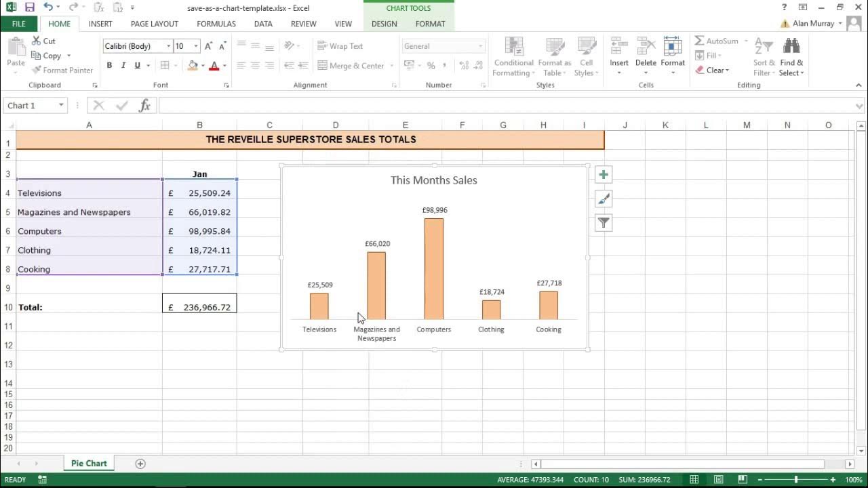Viewport: 868px width, 488px height.
Task: Click the AutoSum sigma icon
Action: point(700,41)
